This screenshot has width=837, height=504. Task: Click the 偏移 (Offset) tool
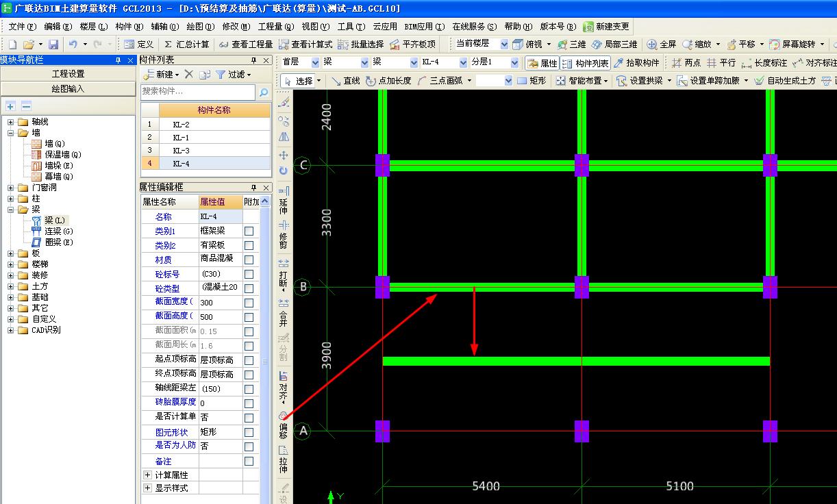point(283,425)
